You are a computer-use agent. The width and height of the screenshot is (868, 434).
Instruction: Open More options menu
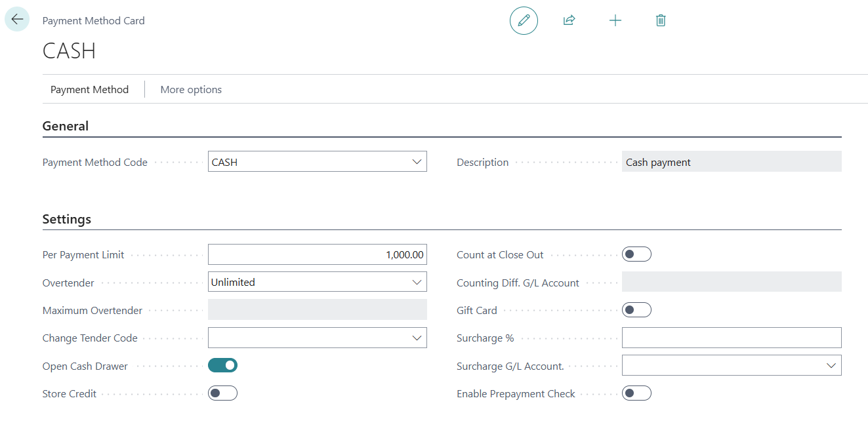(x=191, y=89)
